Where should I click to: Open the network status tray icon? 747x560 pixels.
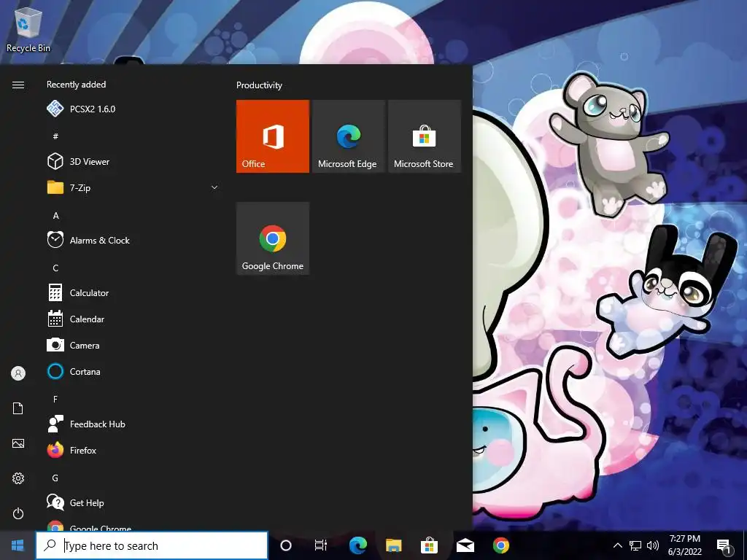point(635,545)
